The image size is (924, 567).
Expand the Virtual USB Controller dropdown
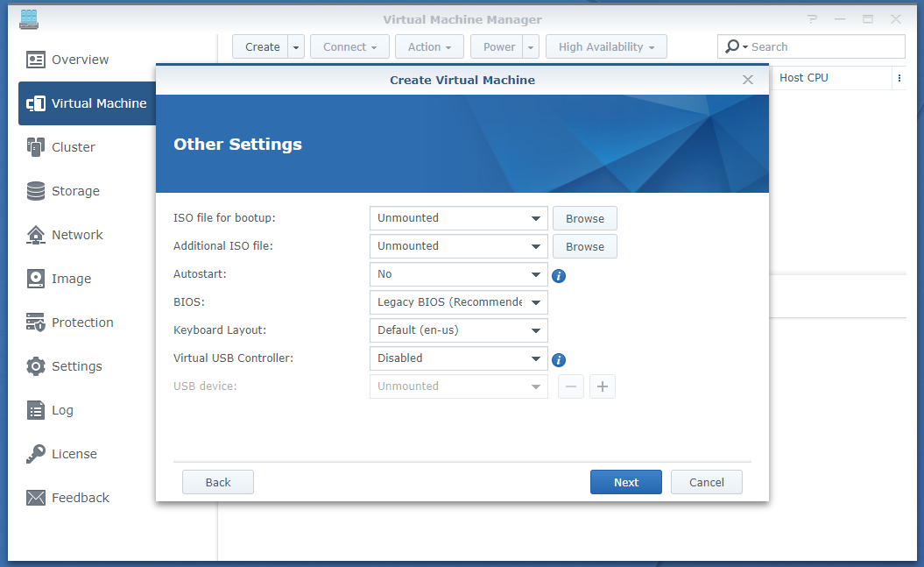coord(458,358)
